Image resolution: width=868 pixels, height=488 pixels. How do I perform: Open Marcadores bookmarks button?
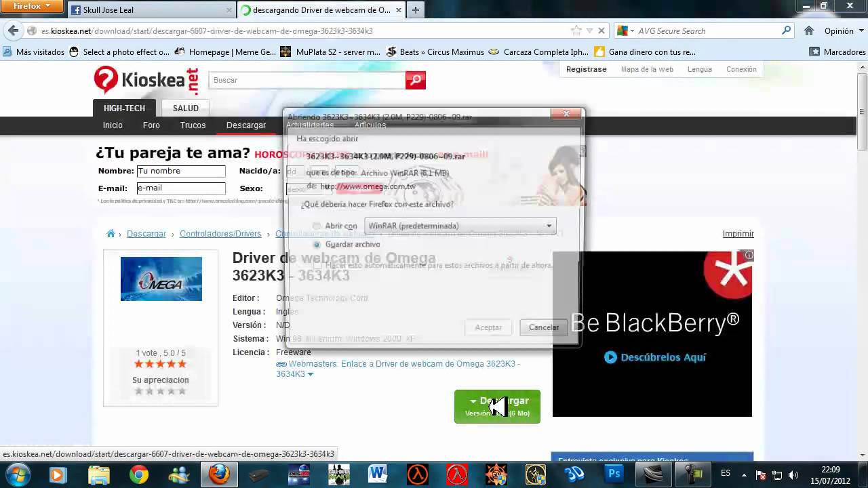pos(837,52)
